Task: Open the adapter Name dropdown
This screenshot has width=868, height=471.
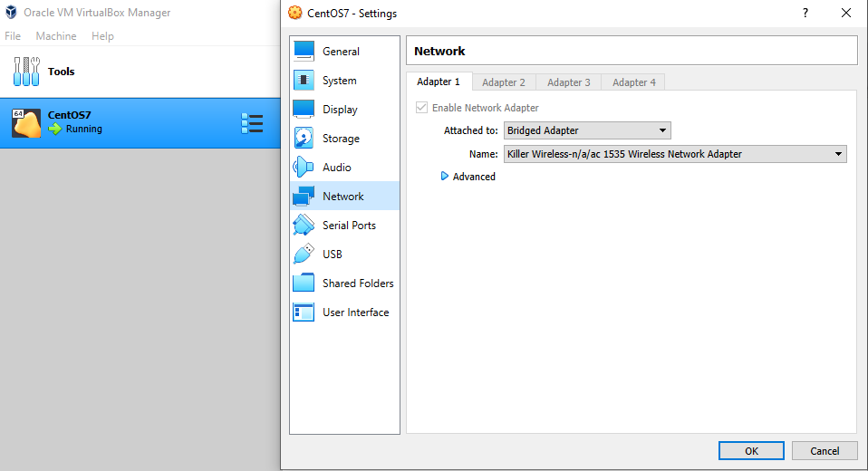Action: tap(675, 154)
